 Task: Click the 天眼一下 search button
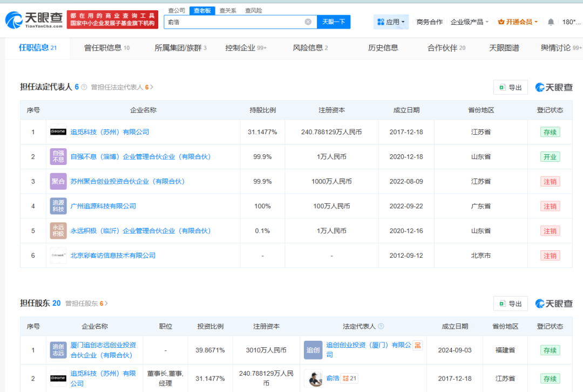334,22
